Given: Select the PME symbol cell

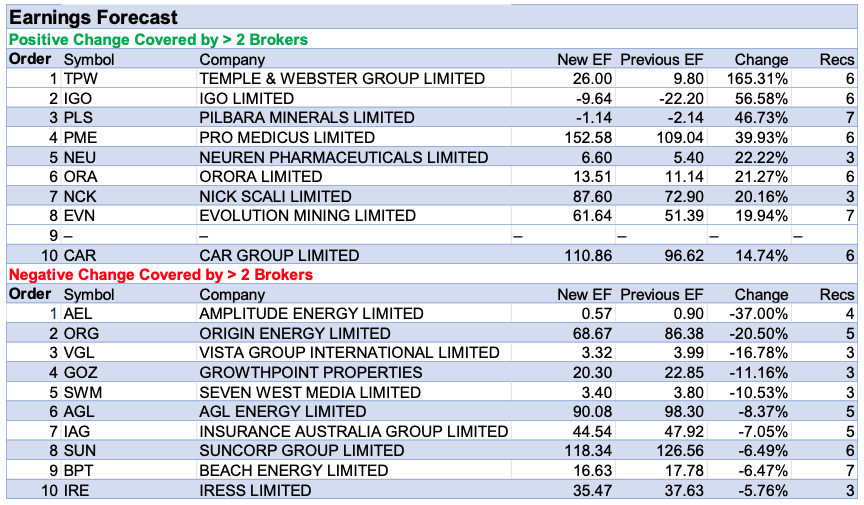Looking at the screenshot, I should pyautogui.click(x=80, y=137).
